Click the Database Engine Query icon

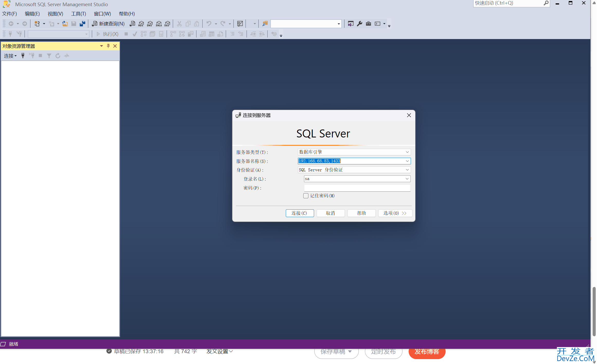point(132,24)
